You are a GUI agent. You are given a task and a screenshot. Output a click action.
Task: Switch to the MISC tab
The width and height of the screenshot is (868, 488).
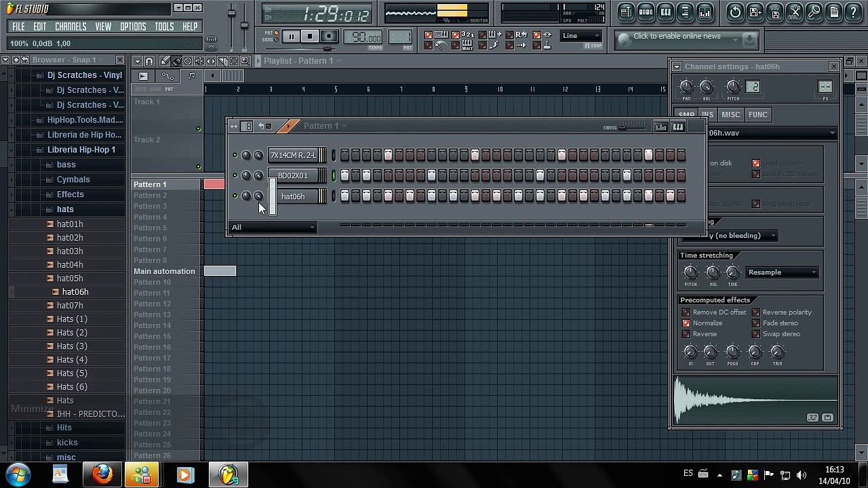730,115
